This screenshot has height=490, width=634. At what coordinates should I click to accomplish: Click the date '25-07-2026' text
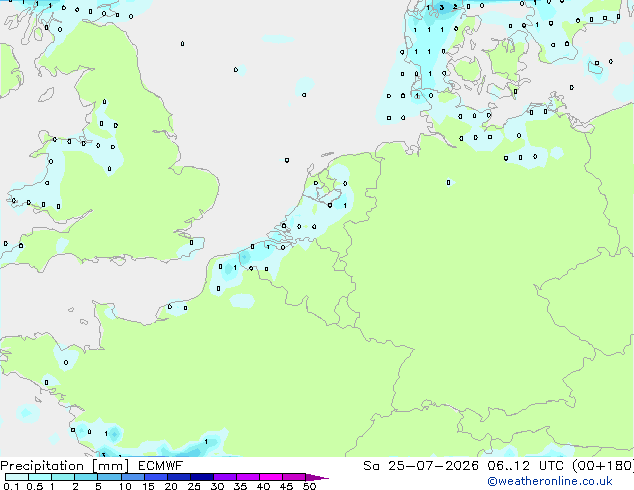click(433, 466)
